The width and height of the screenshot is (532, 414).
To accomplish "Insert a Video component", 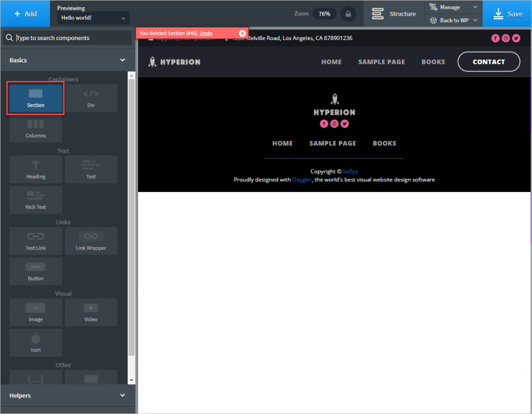I will (91, 312).
